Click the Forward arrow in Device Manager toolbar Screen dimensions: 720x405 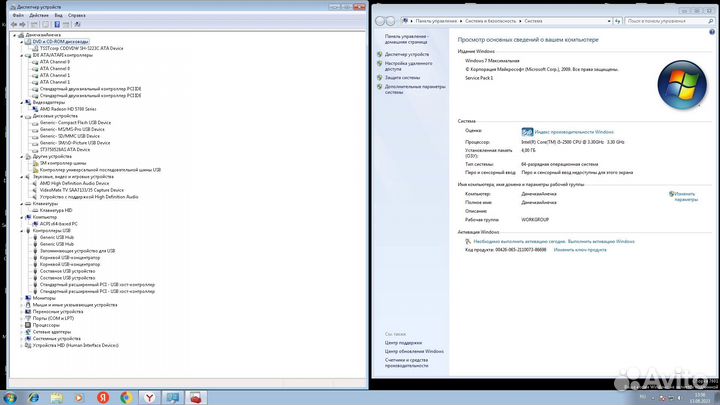pyautogui.click(x=22, y=24)
